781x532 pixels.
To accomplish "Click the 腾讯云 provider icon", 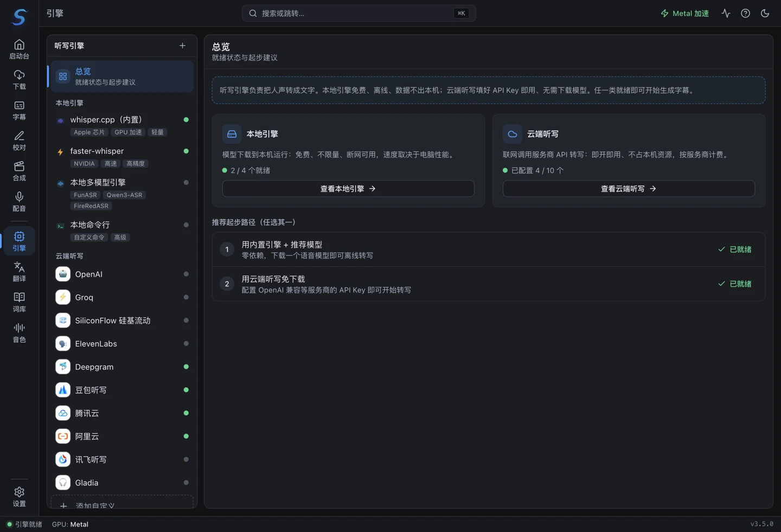I will coord(63,413).
